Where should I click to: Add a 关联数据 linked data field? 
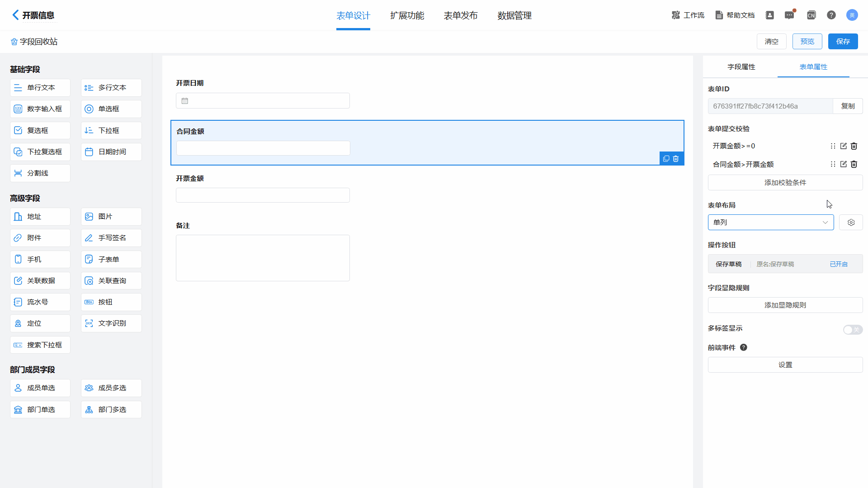coord(40,281)
